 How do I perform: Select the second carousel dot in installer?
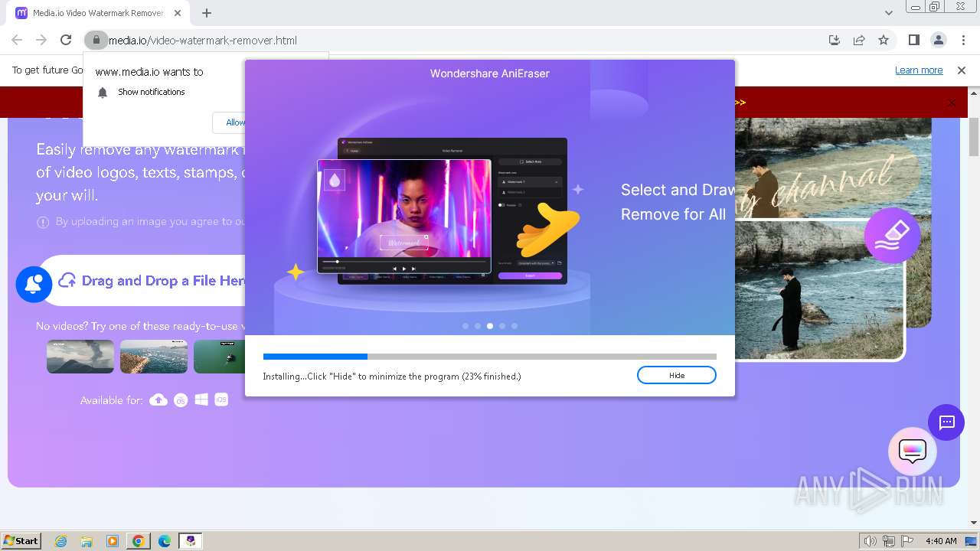(478, 326)
